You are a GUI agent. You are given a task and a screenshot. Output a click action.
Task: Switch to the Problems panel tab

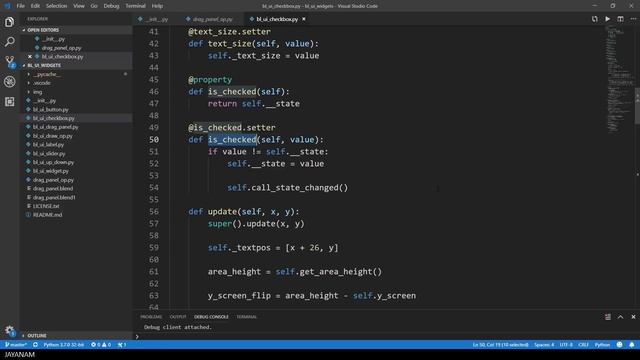point(151,317)
